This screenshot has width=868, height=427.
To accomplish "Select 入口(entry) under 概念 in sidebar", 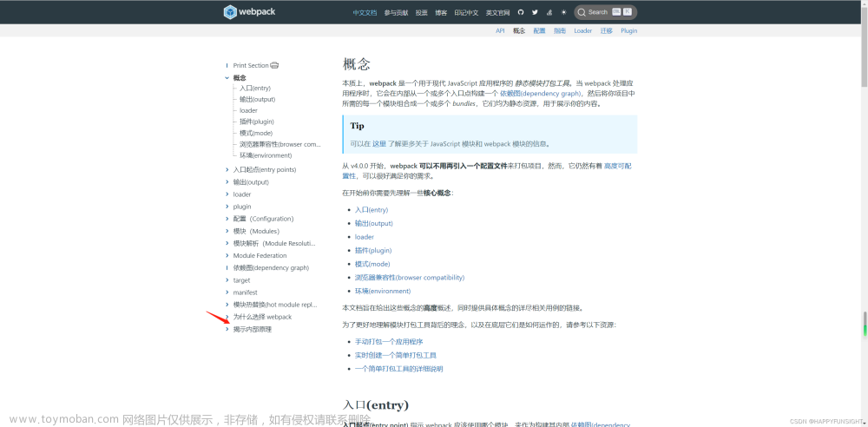I will click(255, 88).
